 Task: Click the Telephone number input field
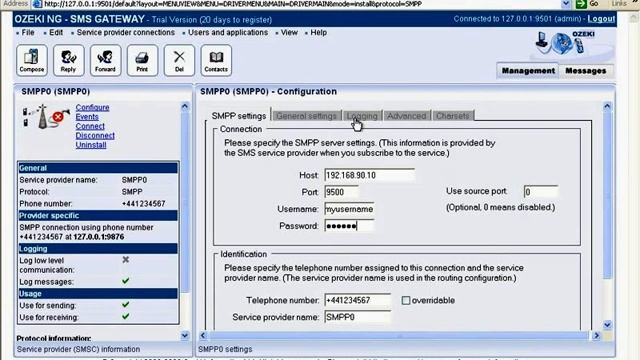358,300
